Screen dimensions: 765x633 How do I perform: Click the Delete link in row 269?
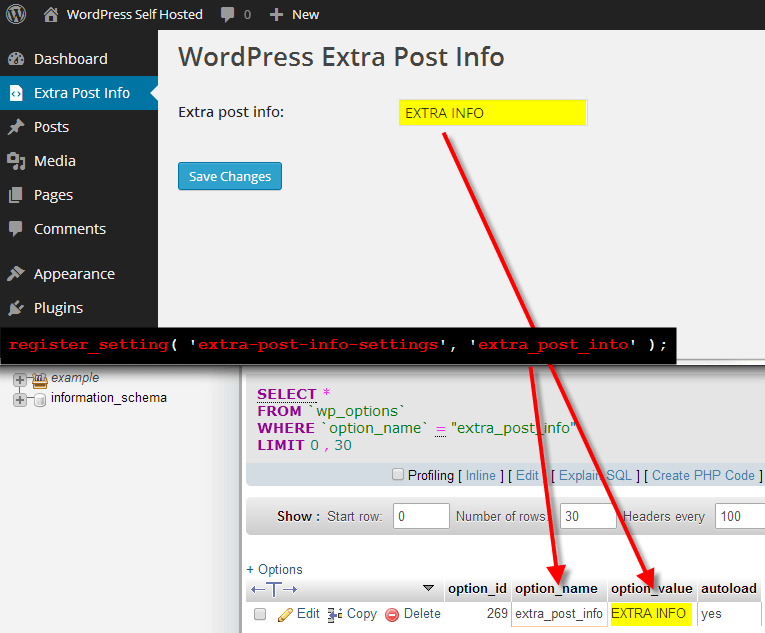tap(422, 613)
